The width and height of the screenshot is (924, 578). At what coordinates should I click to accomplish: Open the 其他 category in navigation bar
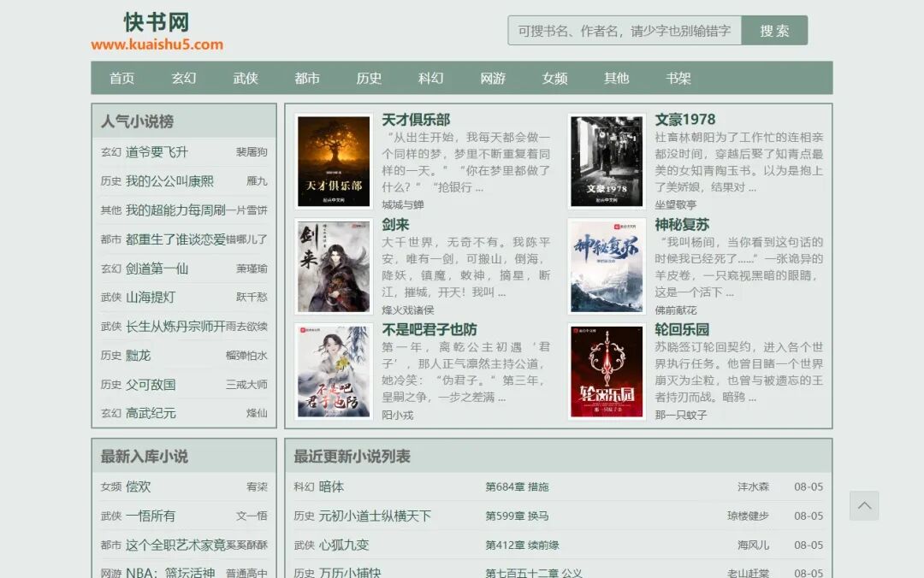616,79
